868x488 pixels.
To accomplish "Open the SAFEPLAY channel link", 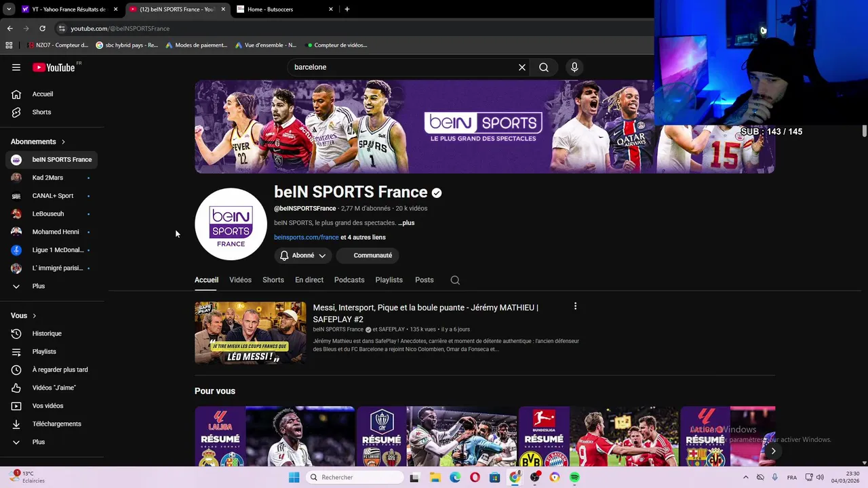I will 391,329.
